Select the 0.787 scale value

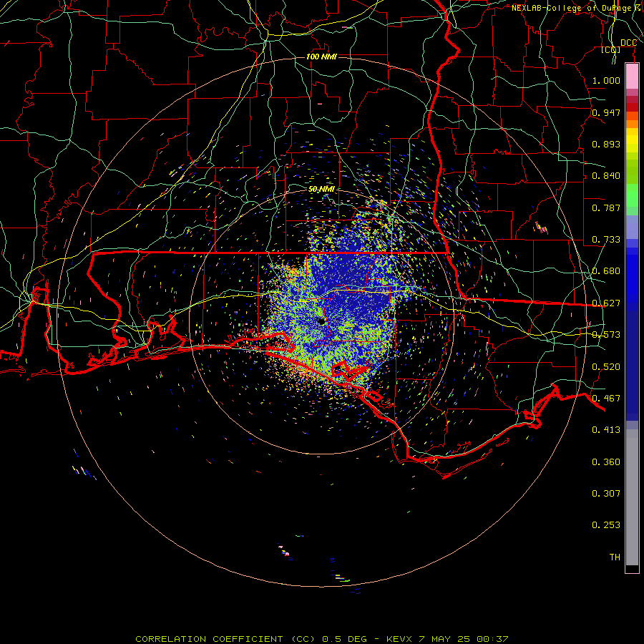[x=606, y=208]
